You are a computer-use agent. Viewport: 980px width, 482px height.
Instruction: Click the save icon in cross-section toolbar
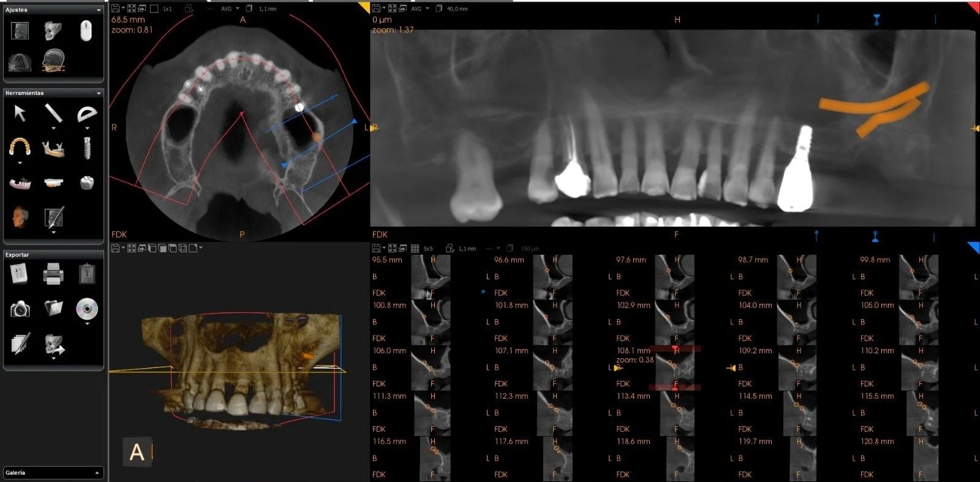point(376,248)
